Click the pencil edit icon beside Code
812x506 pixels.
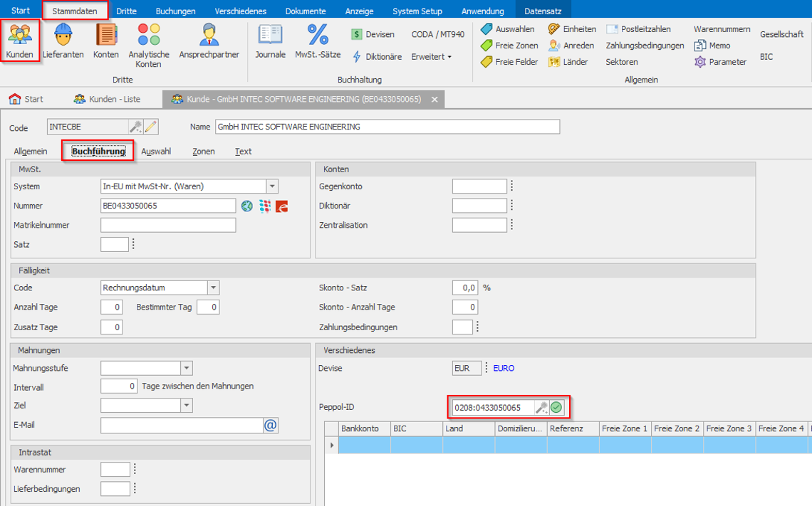point(151,127)
